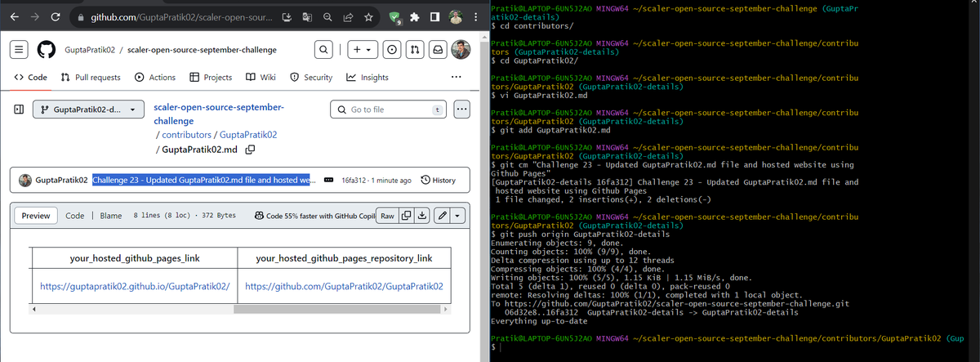Open the GitHub issues icon in header
The image size is (980, 362).
pos(391,50)
